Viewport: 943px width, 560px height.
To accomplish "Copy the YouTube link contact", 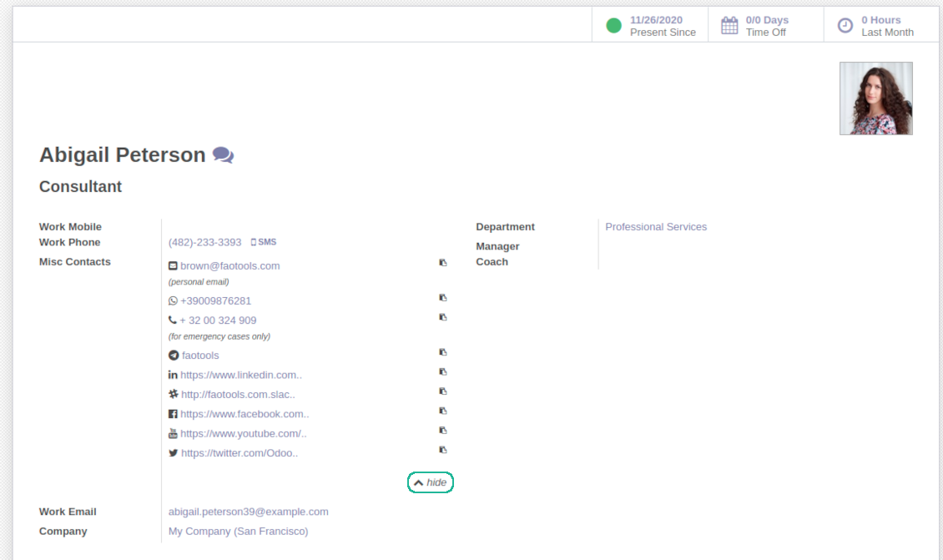I will point(443,430).
